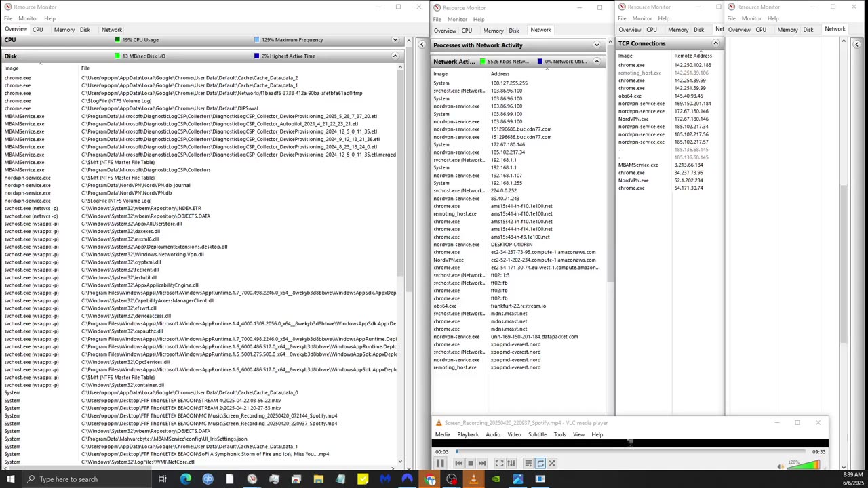Select row for UI_IrisSettings.json file
This screenshot has height=488, width=868.
(200, 439)
